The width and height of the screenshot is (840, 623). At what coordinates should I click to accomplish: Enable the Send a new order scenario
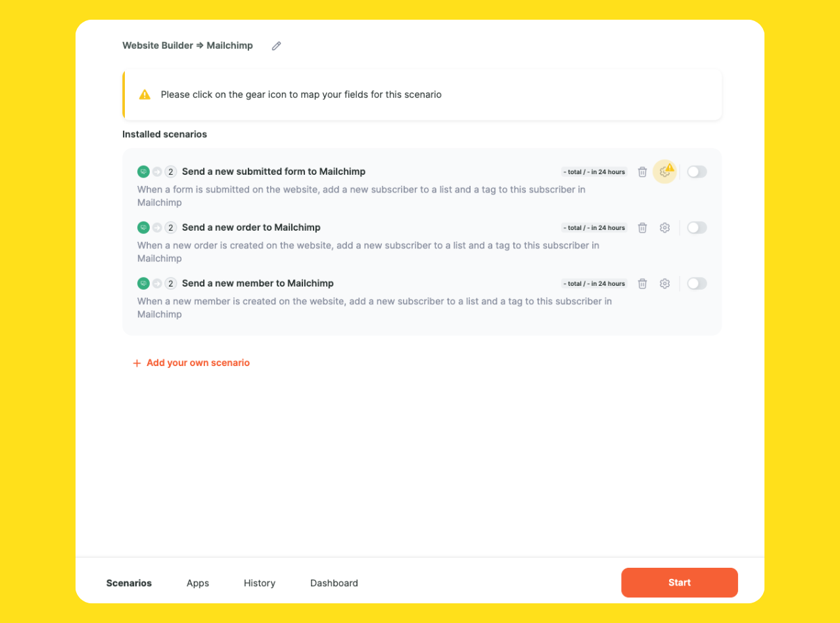pos(697,227)
